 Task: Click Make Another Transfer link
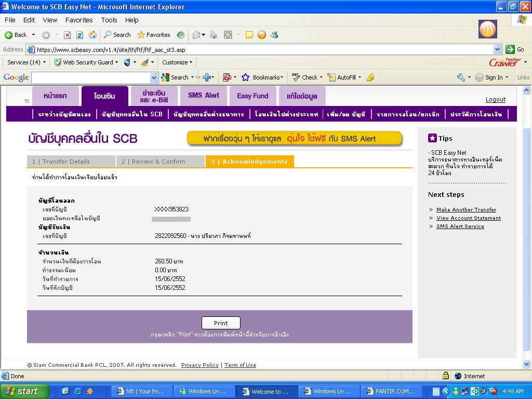[x=466, y=210]
